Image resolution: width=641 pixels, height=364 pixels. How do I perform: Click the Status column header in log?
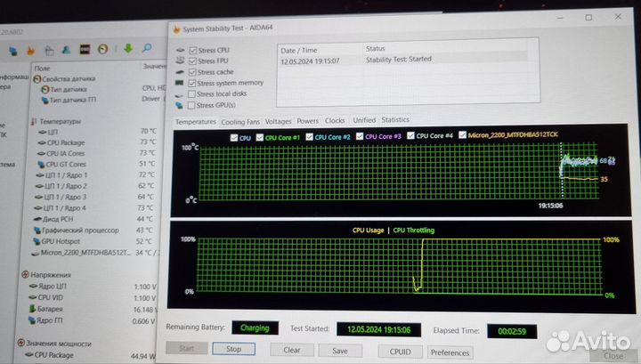coord(376,49)
